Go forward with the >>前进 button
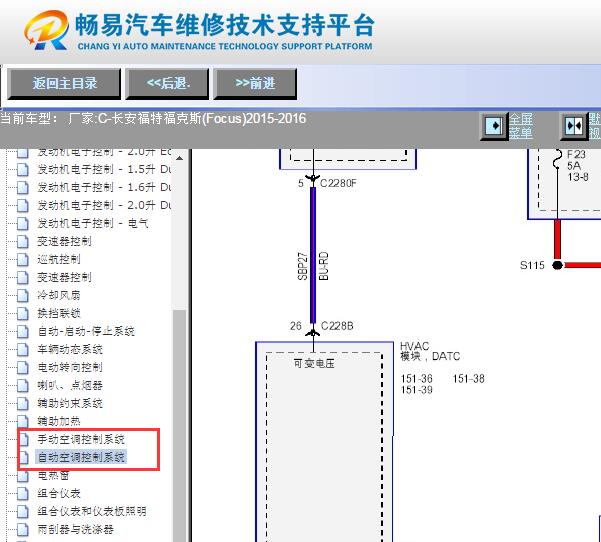This screenshot has width=601, height=542. [x=255, y=84]
